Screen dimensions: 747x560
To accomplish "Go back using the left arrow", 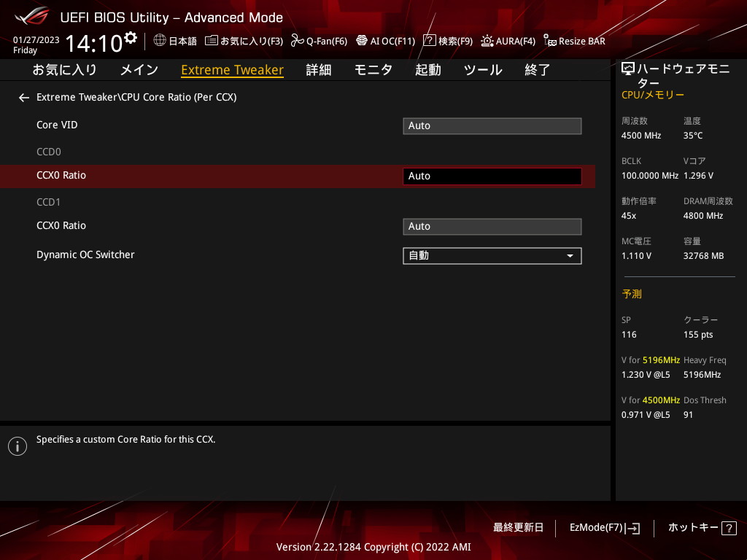I will 24,98.
